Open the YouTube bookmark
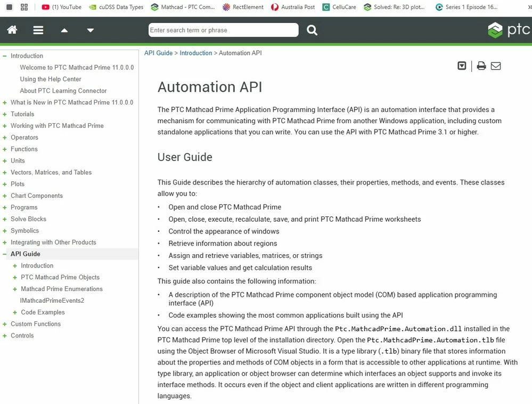The image size is (532, 404). [61, 7]
